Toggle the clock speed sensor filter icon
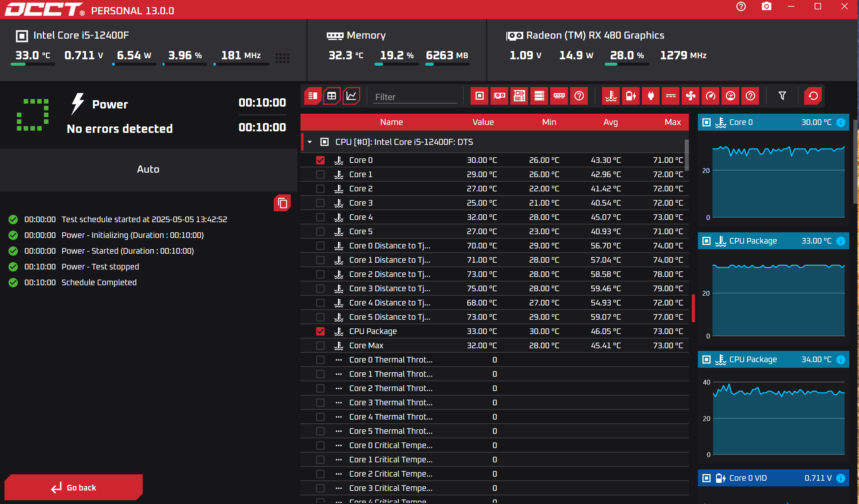The height and width of the screenshot is (504, 859). tap(711, 96)
